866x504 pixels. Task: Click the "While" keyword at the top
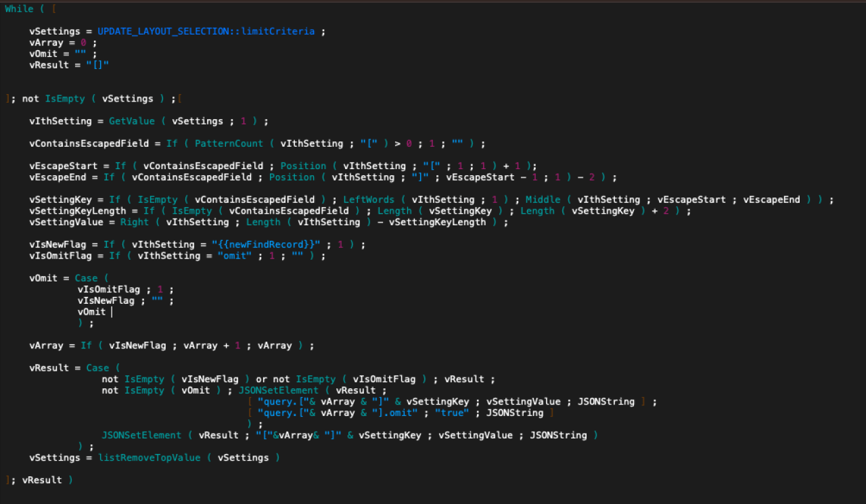tap(20, 9)
